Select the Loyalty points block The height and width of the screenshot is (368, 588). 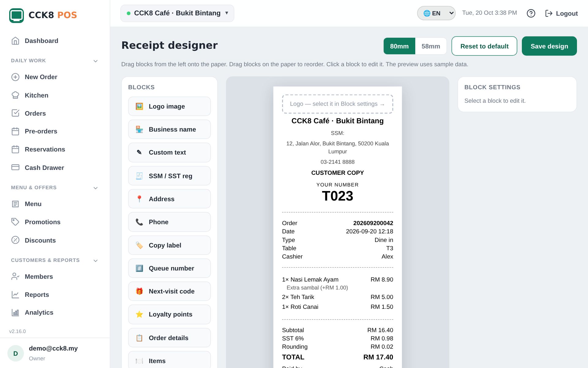click(x=169, y=314)
